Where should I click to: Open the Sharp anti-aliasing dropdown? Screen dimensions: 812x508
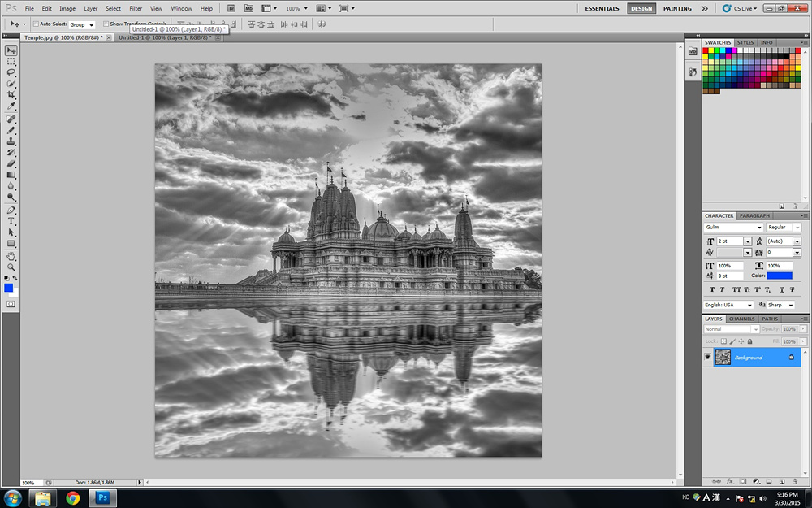pyautogui.click(x=781, y=305)
